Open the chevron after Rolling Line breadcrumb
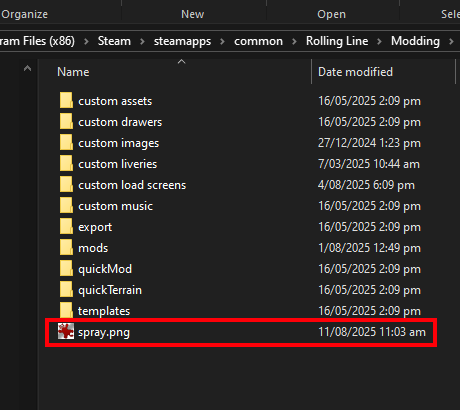460x410 pixels. pos(379,42)
